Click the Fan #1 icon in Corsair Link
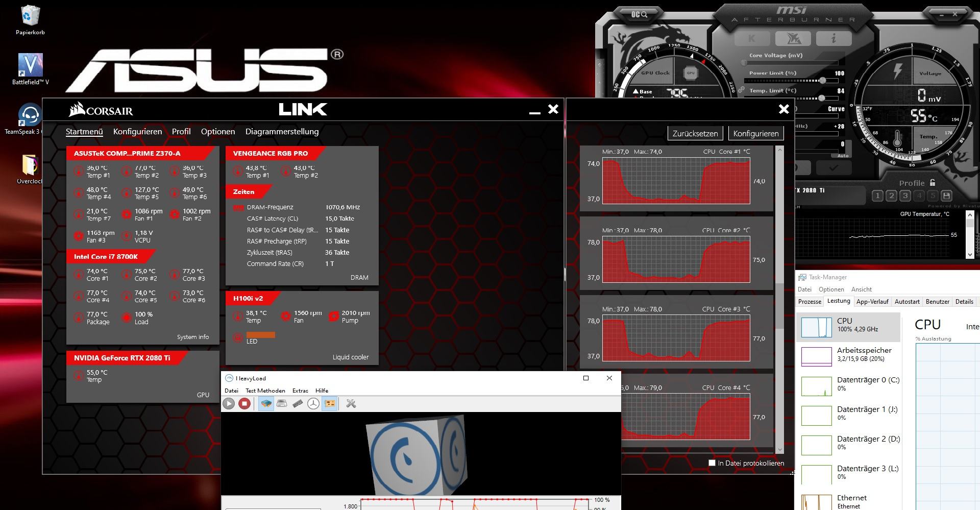 click(x=127, y=214)
